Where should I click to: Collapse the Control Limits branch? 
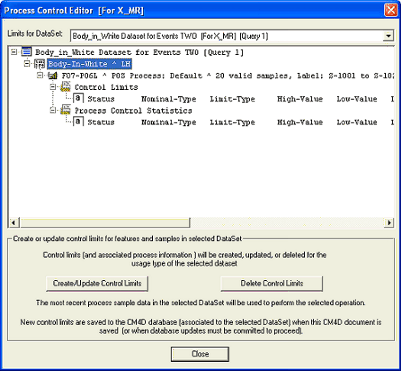[53, 87]
